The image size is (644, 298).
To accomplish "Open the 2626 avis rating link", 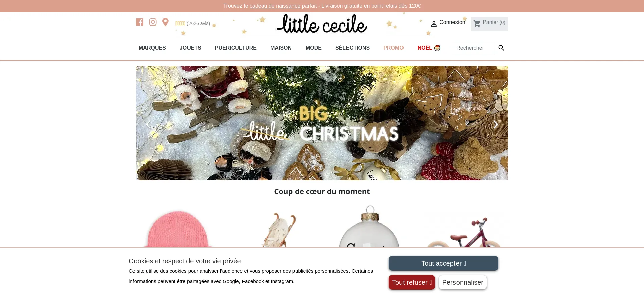I will [x=193, y=23].
